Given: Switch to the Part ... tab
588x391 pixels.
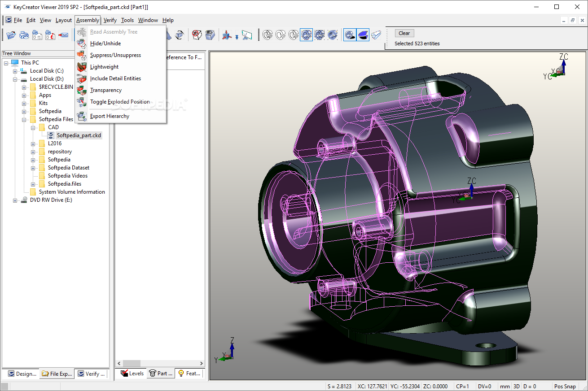Looking at the screenshot, I should tap(160, 373).
